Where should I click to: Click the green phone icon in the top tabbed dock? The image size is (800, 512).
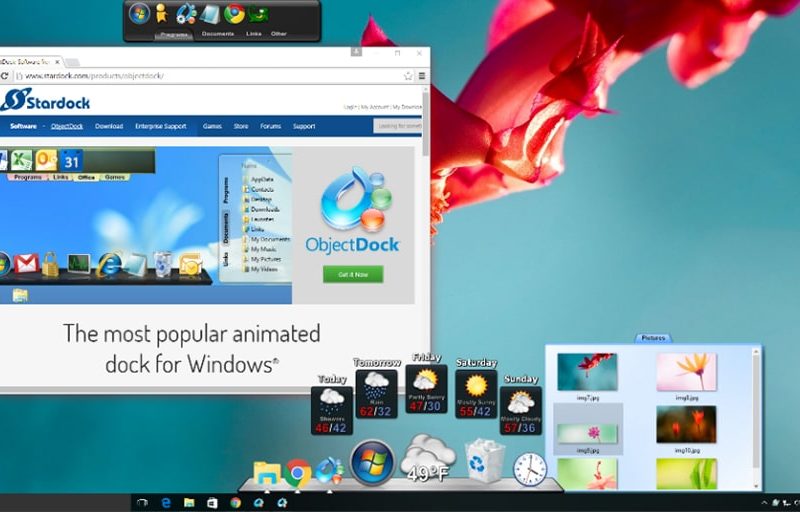(258, 14)
